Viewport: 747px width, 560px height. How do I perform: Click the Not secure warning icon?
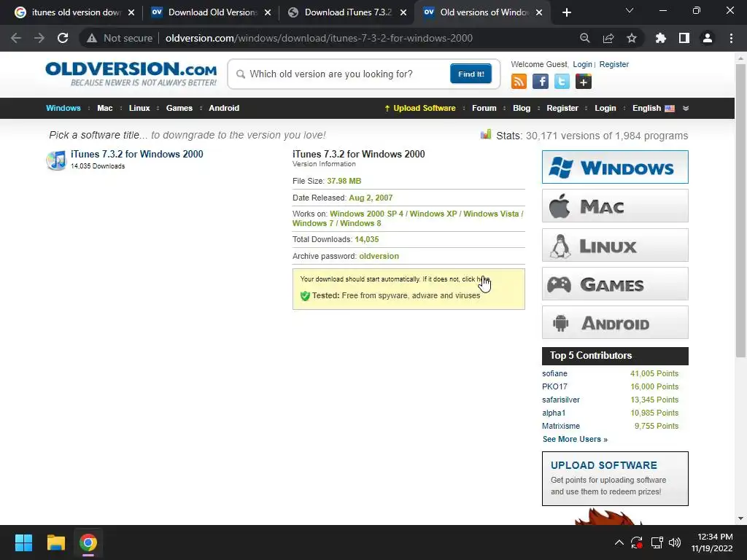point(92,38)
